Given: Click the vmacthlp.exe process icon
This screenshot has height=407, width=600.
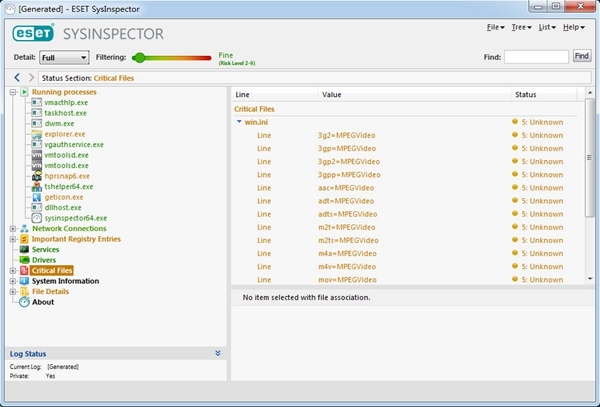Looking at the screenshot, I should [x=37, y=103].
